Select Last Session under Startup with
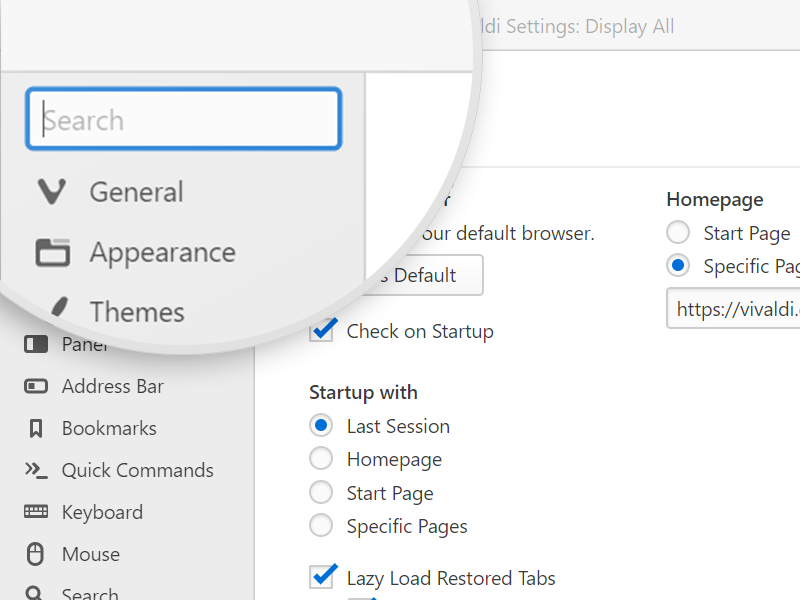800x600 pixels. (321, 426)
